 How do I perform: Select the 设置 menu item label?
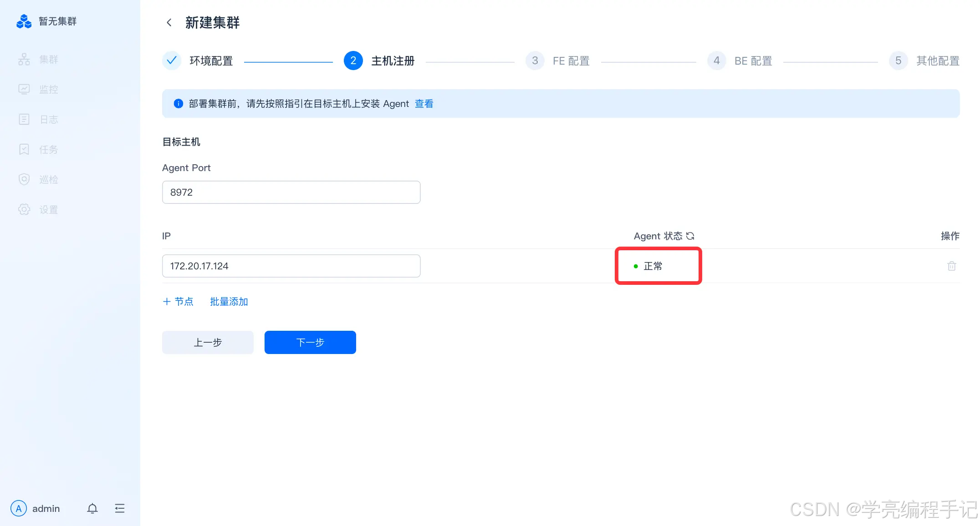(x=49, y=210)
